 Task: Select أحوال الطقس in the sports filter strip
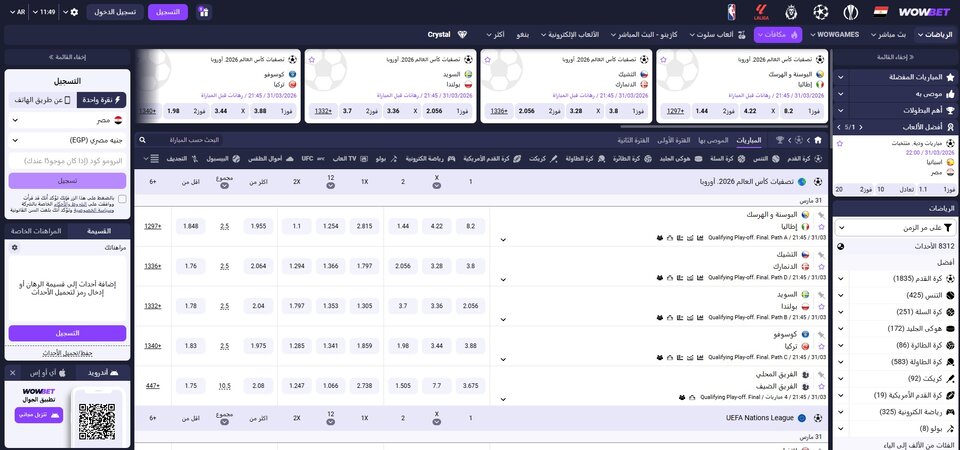[270, 159]
